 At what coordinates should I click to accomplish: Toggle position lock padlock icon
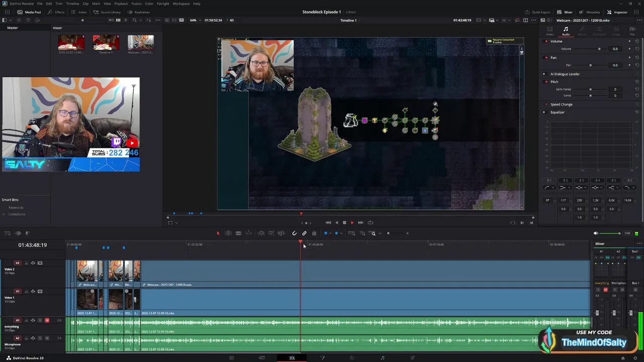(314, 233)
